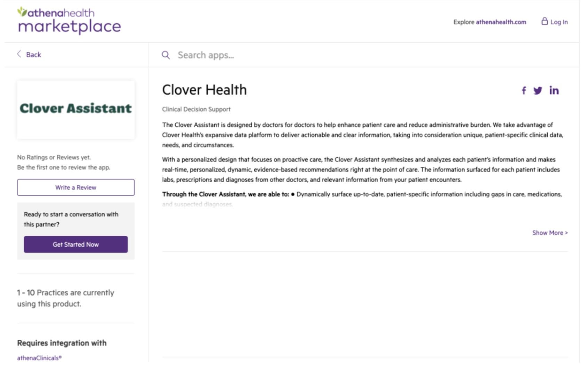
Task: Click "Be the first one to review the app."
Action: click(64, 167)
